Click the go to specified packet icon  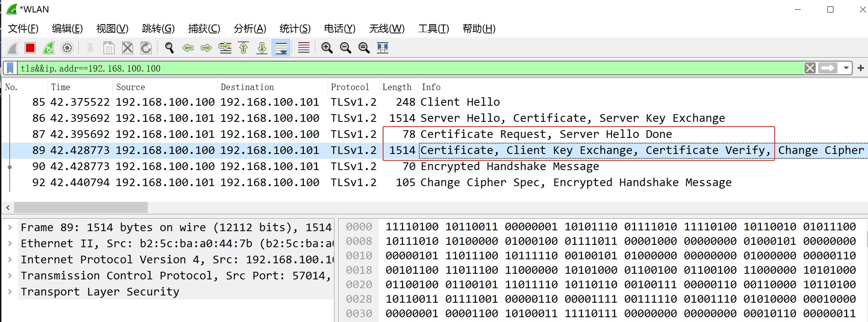pos(225,48)
